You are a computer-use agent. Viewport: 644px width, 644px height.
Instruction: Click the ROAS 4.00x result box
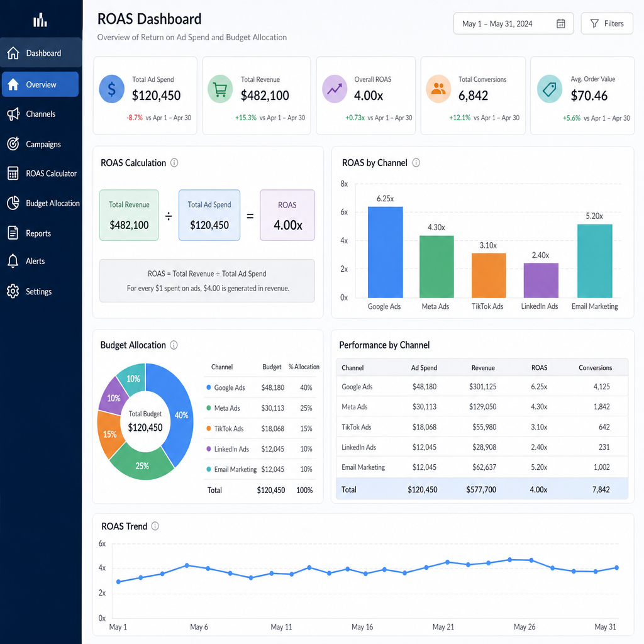(x=287, y=215)
